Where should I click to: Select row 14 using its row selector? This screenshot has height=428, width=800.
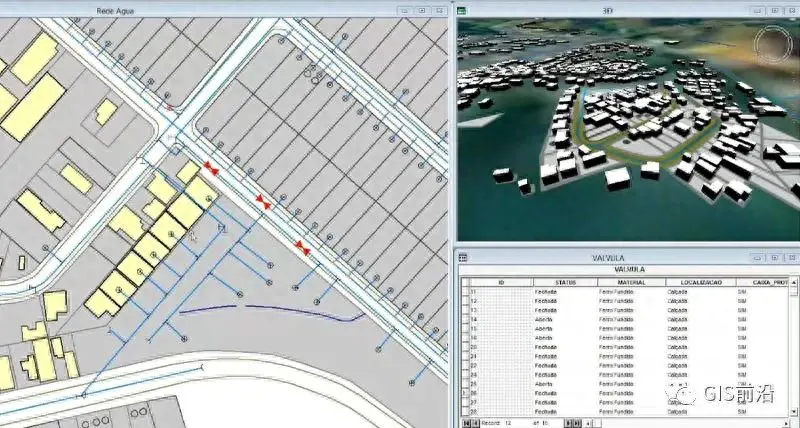(x=464, y=319)
